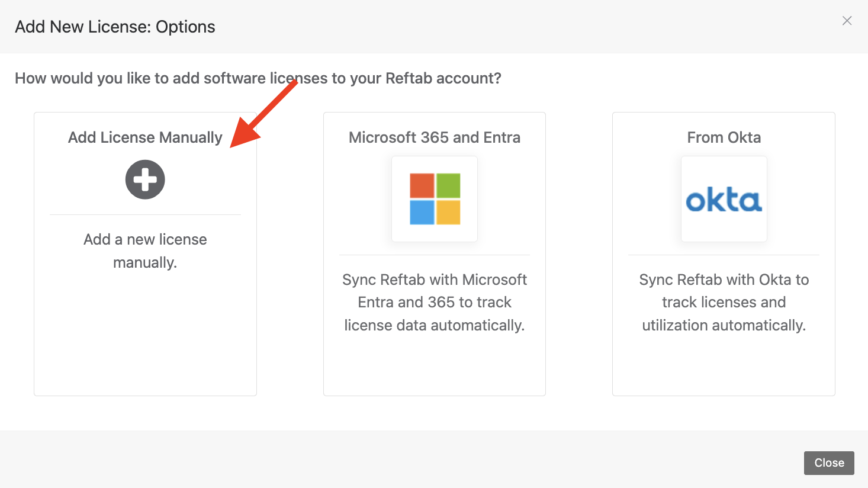Click the yellow square of the Microsoft logo
868x488 pixels.
point(448,212)
